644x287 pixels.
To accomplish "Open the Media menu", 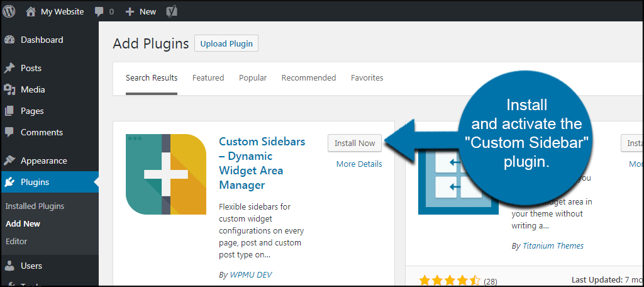I will click(x=33, y=89).
